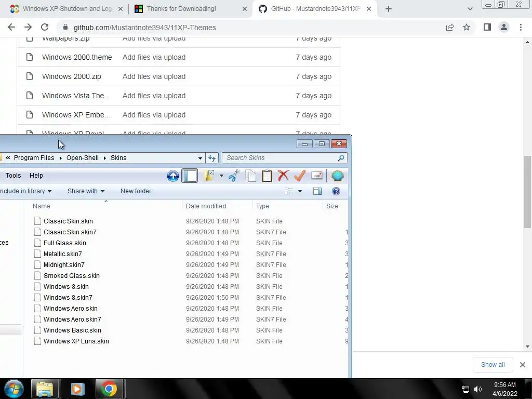Open the Windows XP Embedded file link

[76, 115]
